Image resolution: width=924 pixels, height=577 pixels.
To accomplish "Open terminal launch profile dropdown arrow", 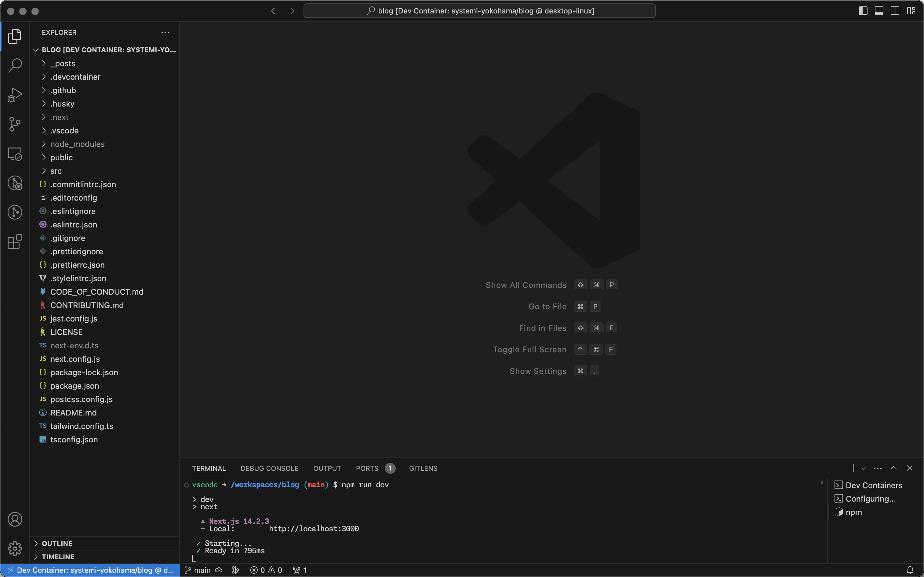I will (x=864, y=468).
